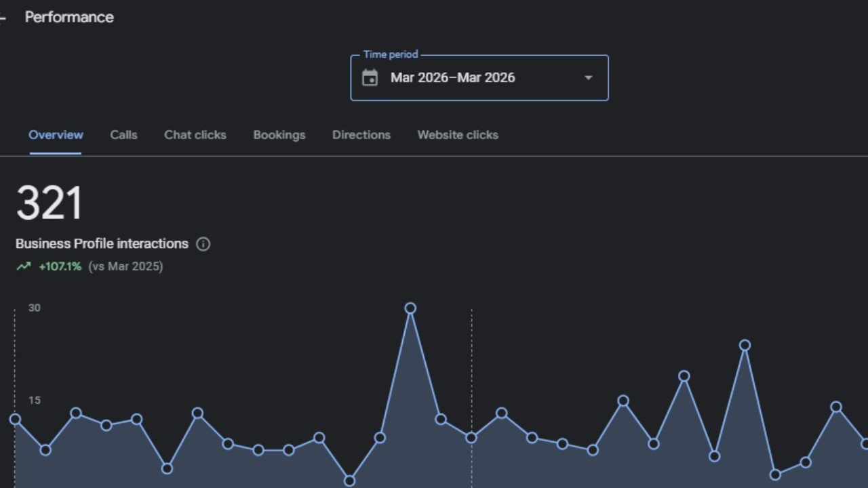Click the second-tallest peak data point on chart
Image resolution: width=868 pixels, height=488 pixels.
click(745, 346)
